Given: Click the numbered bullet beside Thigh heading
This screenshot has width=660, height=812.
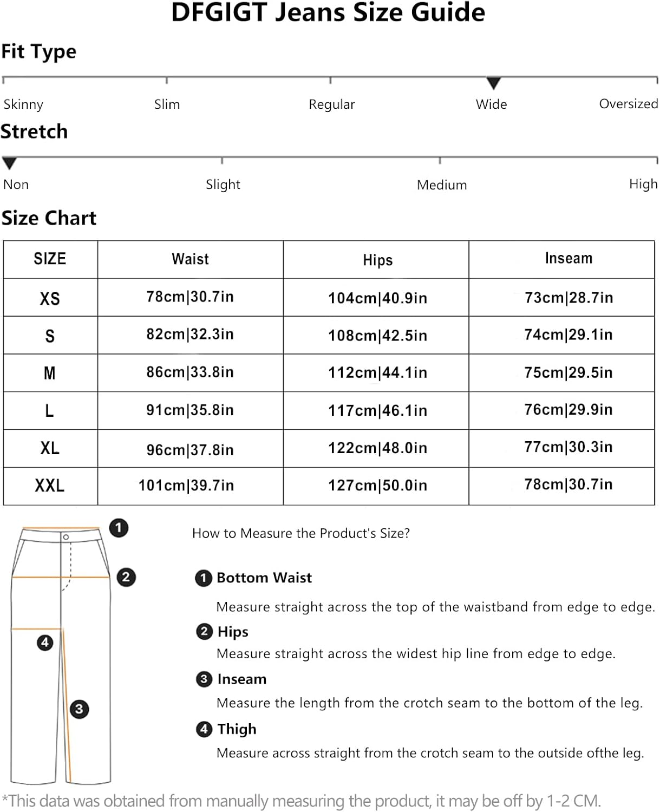Looking at the screenshot, I should 204,729.
